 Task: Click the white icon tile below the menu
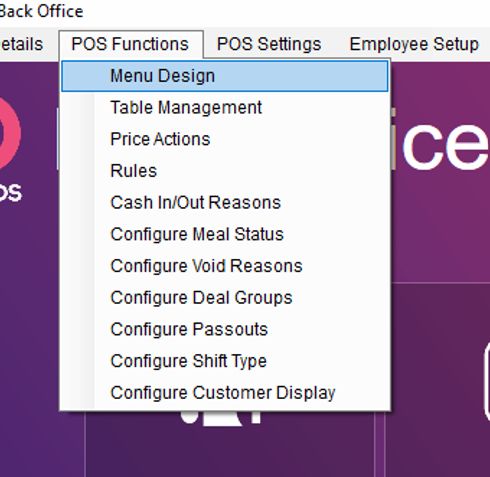pyautogui.click(x=221, y=418)
